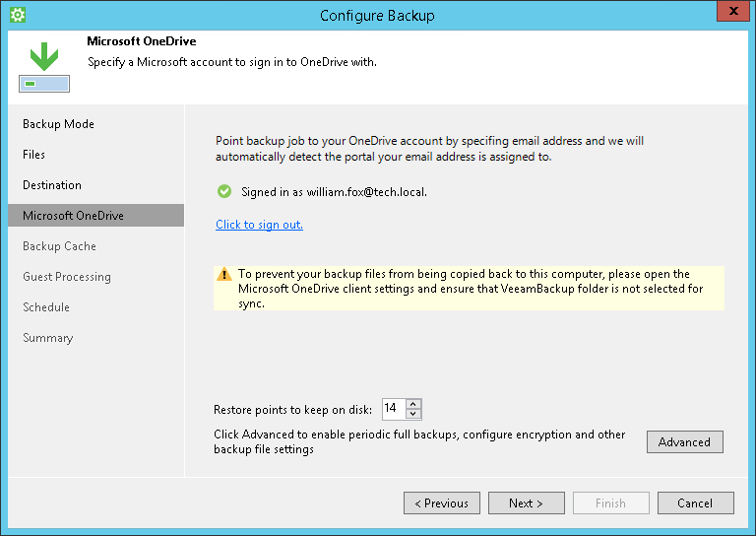Click the disabled Finish button
This screenshot has width=756, height=536.
pyautogui.click(x=611, y=503)
